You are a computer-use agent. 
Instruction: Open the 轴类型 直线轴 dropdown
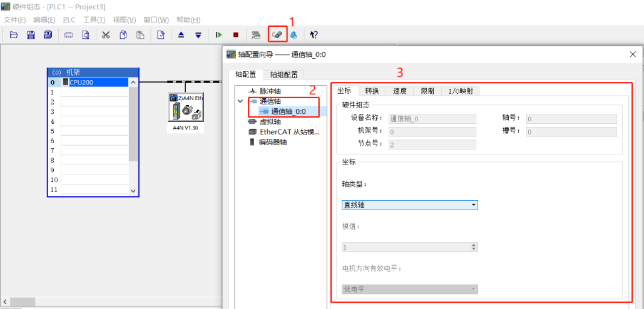410,205
